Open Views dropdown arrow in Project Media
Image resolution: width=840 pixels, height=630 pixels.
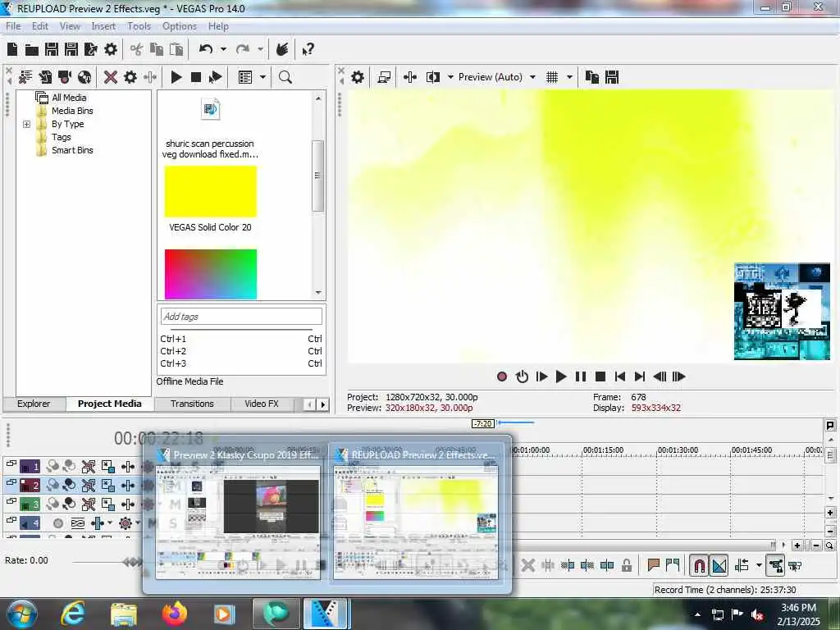click(x=262, y=77)
